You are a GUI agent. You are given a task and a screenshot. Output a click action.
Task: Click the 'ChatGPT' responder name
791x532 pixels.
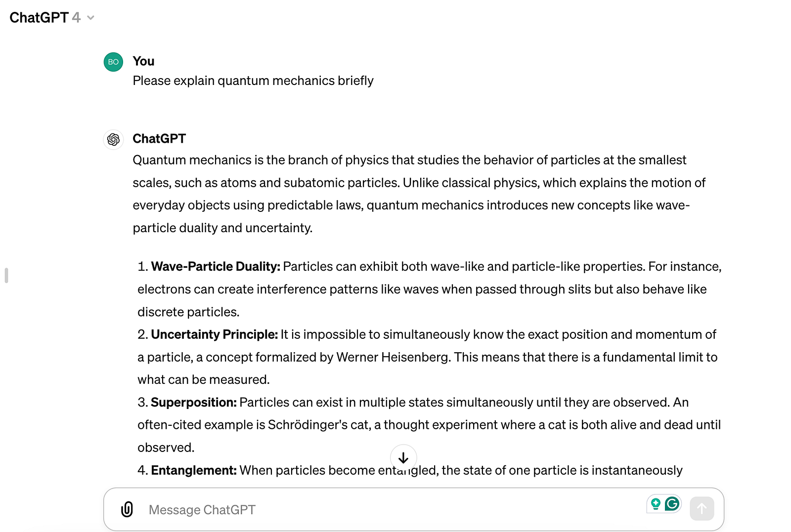[159, 139]
